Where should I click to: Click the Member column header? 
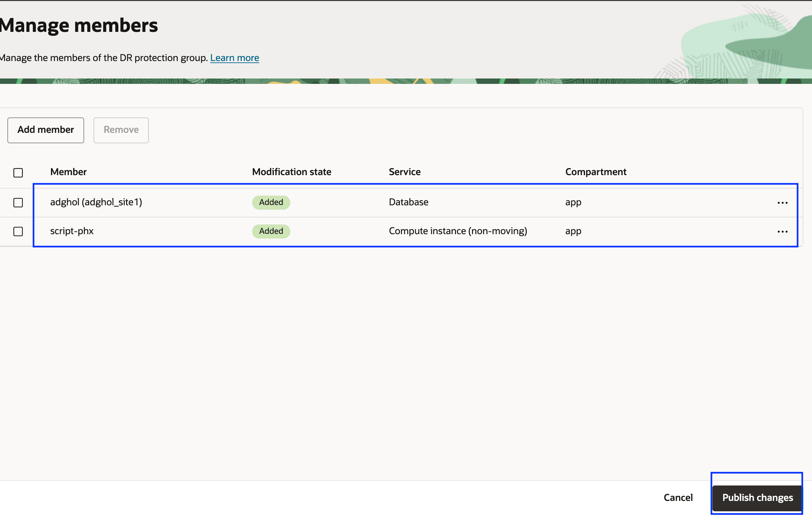pos(68,172)
